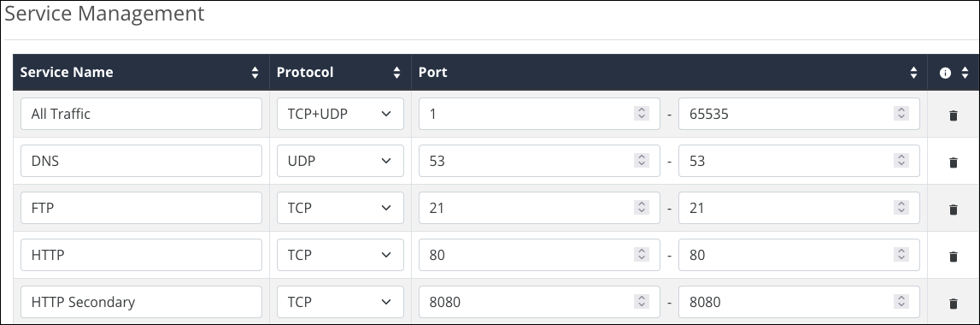Expand the FTP protocol TCP dropdown
980x325 pixels.
point(341,208)
